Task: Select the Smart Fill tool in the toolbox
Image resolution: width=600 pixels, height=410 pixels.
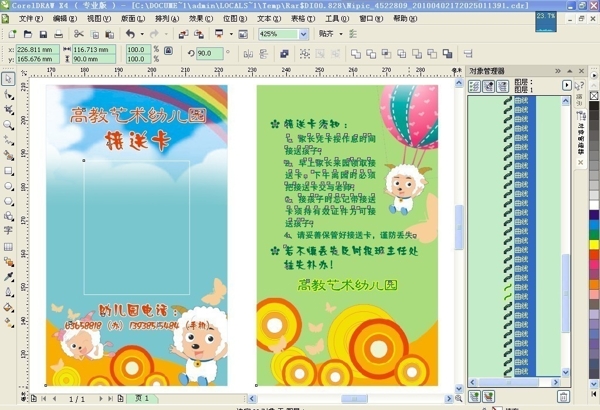Action: click(8, 155)
